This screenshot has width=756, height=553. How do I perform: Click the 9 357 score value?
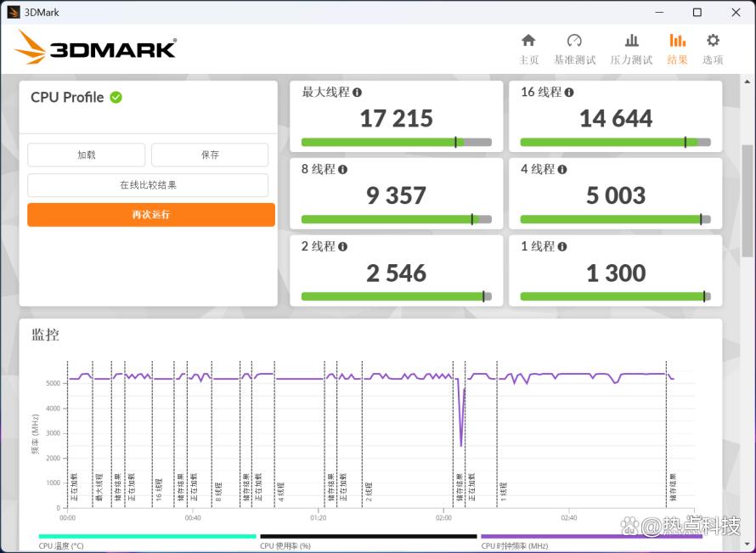(397, 195)
